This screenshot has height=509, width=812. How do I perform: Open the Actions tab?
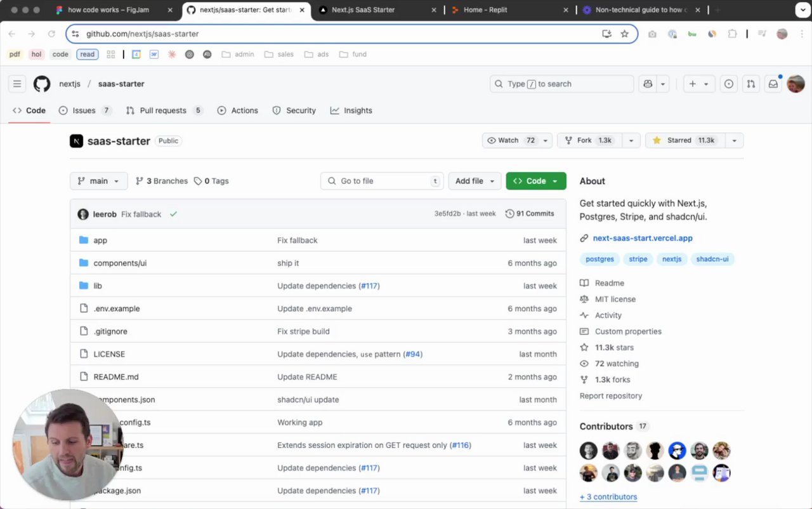click(238, 110)
